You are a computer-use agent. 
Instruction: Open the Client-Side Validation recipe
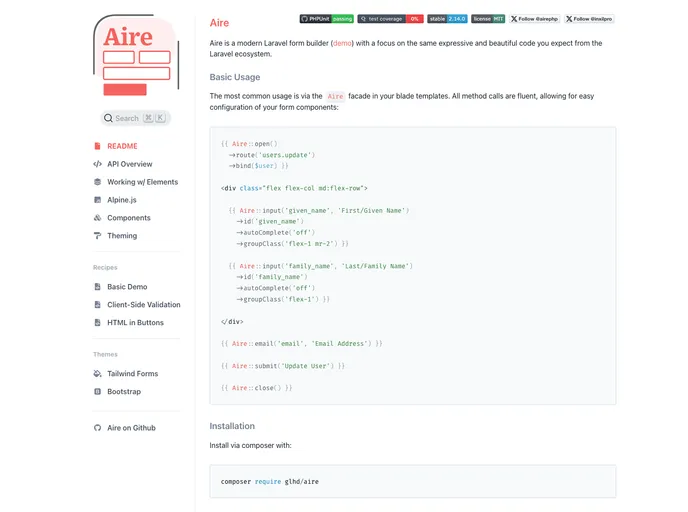coord(143,305)
